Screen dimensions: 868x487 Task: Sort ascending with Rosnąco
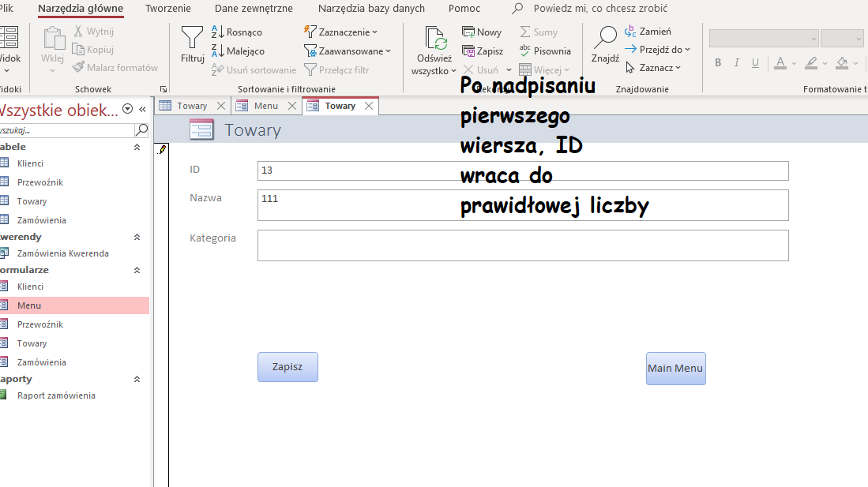click(x=237, y=32)
